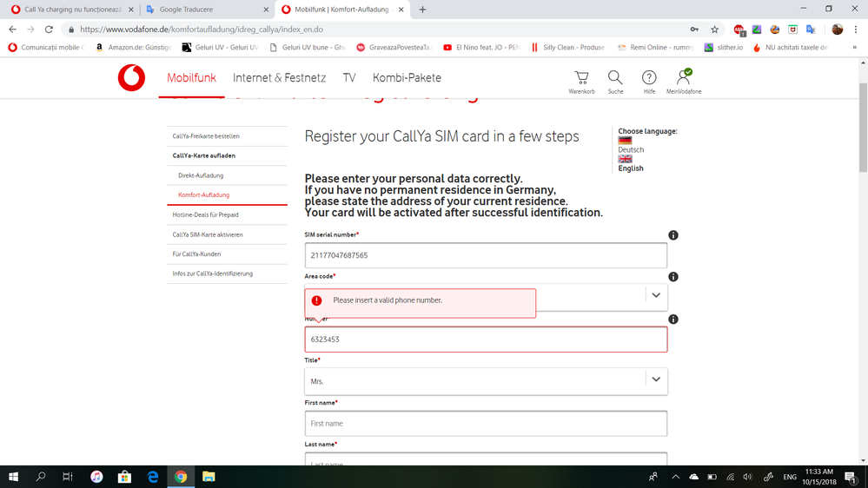The height and width of the screenshot is (488, 868).
Task: Open volume control in system tray
Action: pos(748,477)
